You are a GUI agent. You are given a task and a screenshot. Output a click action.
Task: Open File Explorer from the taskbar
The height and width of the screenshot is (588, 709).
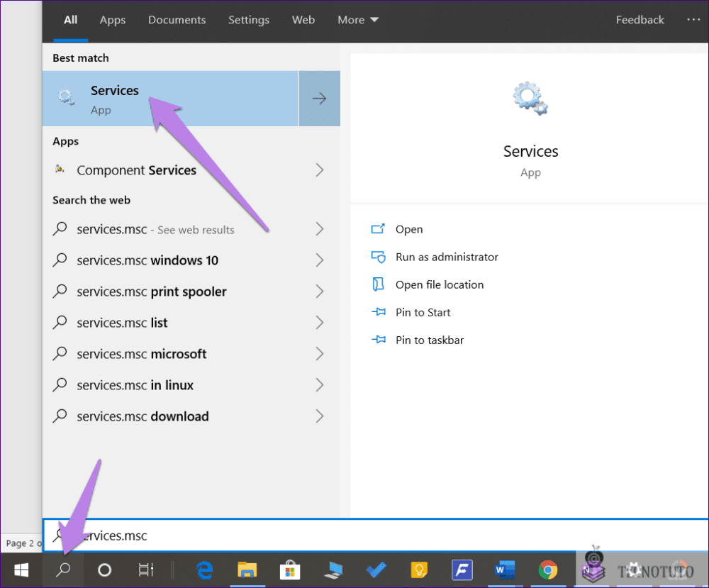tap(247, 570)
